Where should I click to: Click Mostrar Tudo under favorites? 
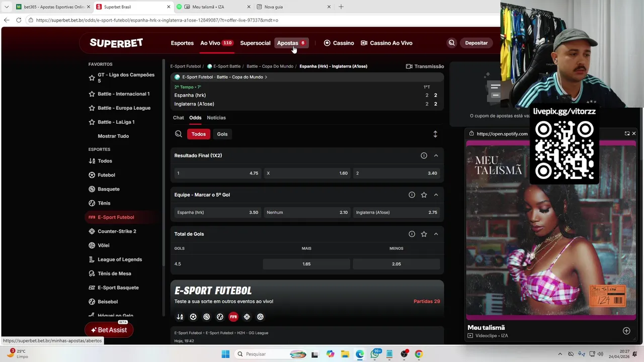point(113,136)
